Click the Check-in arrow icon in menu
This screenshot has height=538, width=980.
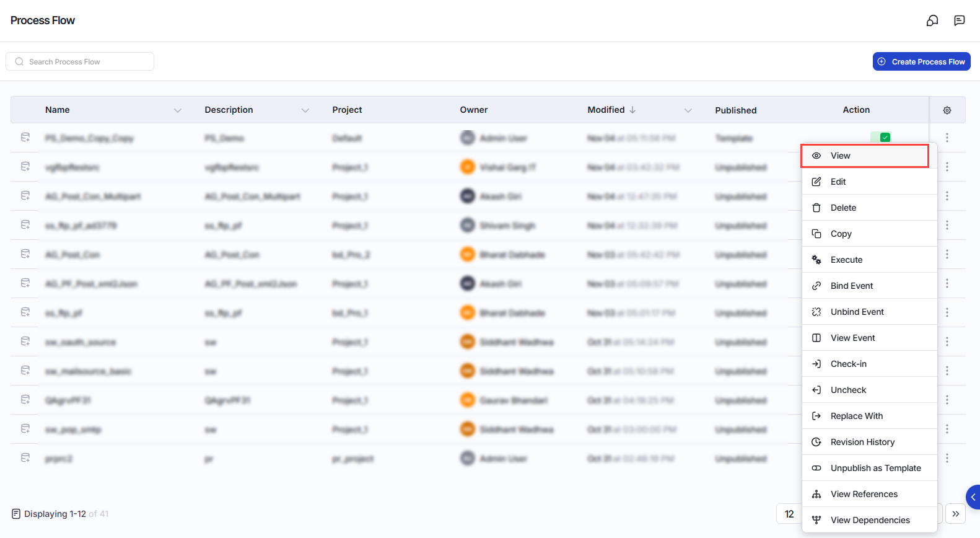816,364
